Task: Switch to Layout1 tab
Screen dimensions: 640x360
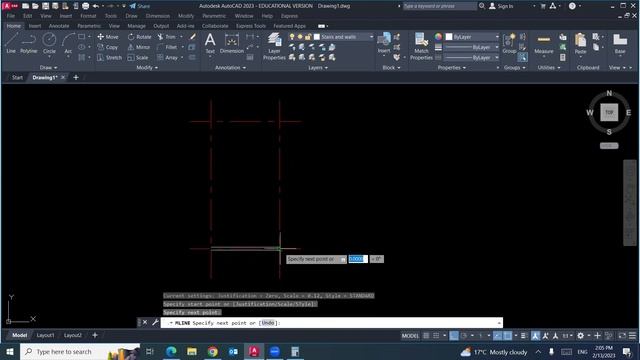Action: pyautogui.click(x=45, y=335)
